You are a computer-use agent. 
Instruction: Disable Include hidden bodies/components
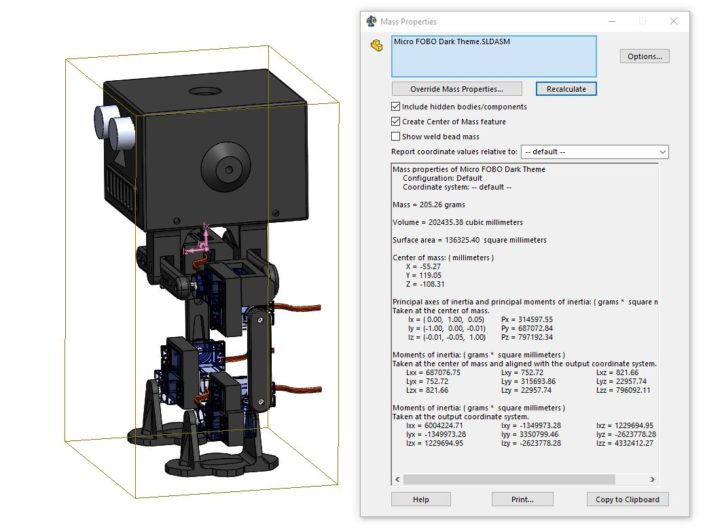(397, 107)
